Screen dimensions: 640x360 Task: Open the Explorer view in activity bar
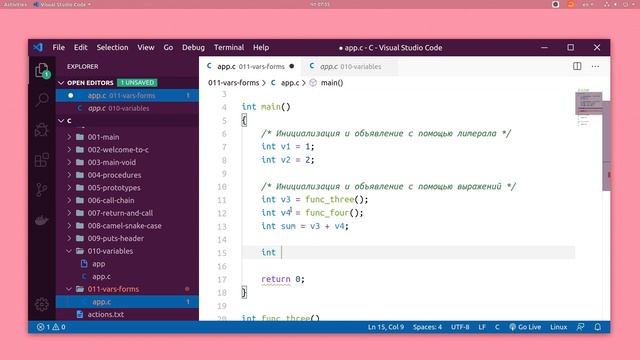pyautogui.click(x=42, y=71)
